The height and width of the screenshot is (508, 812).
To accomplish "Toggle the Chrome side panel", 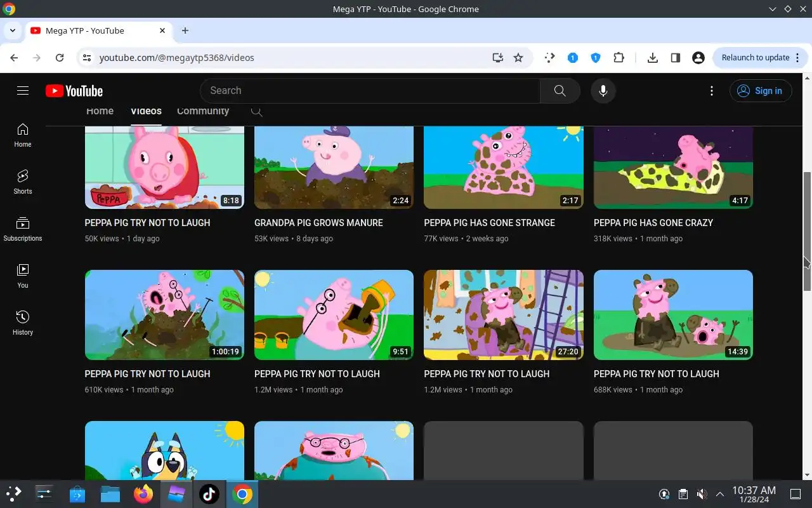I will tap(676, 58).
